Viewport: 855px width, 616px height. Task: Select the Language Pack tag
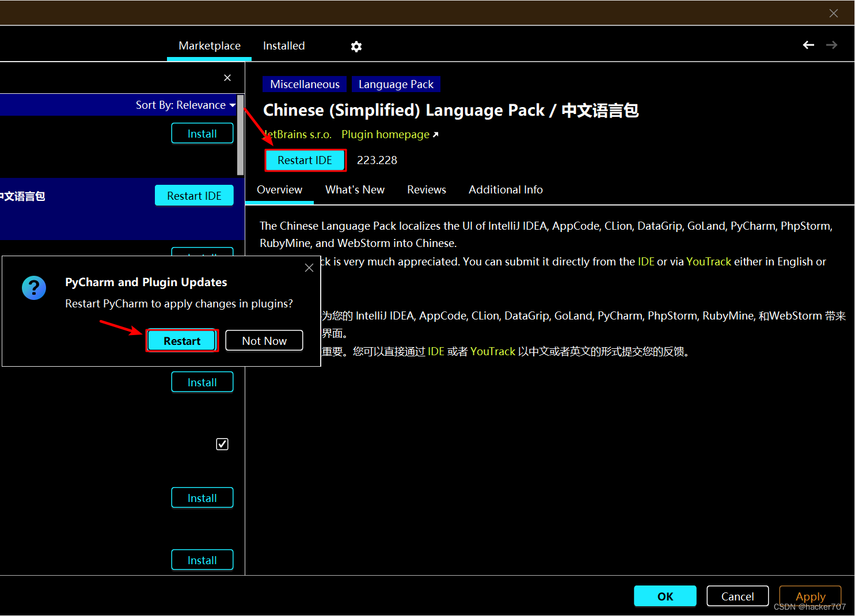click(x=396, y=84)
